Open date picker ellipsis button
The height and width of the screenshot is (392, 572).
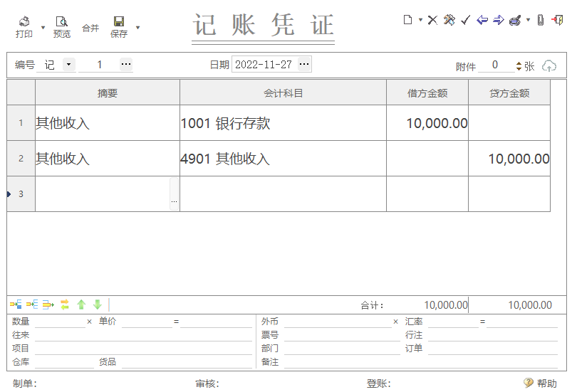[304, 64]
